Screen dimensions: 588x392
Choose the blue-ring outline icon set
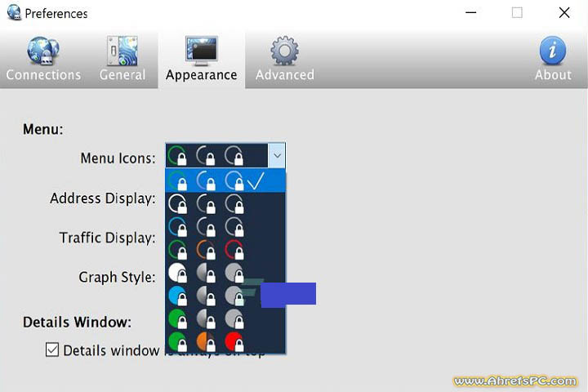coord(225,227)
